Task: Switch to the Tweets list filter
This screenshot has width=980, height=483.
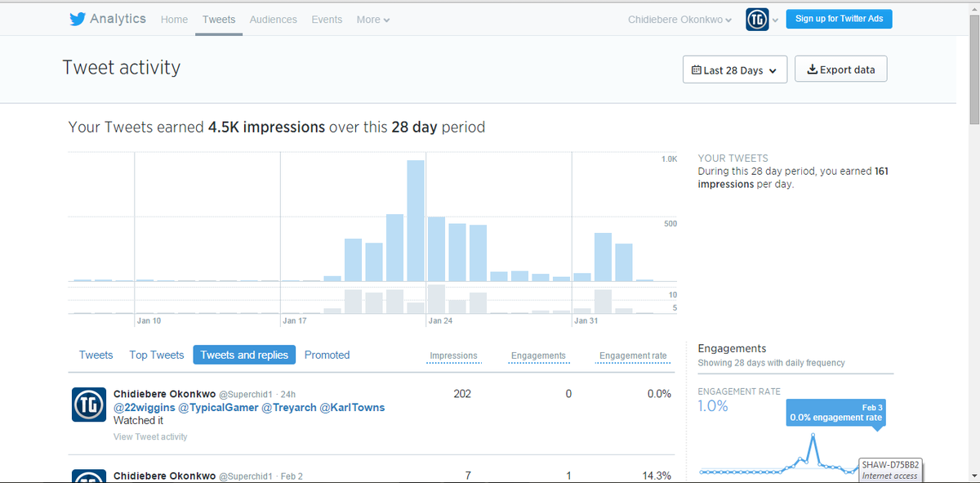Action: tap(96, 355)
